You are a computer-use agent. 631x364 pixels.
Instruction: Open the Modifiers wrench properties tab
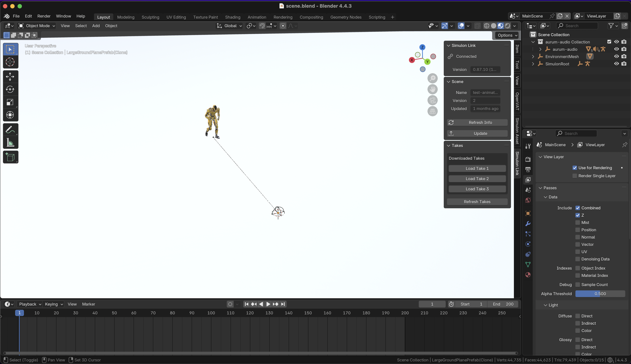coord(528,223)
